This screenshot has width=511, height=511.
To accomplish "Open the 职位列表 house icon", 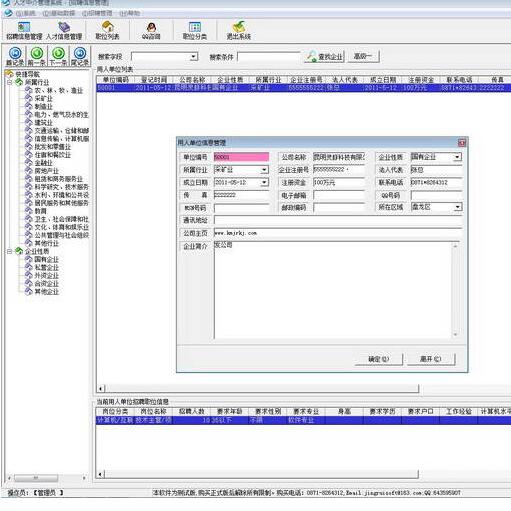I will pos(107,31).
